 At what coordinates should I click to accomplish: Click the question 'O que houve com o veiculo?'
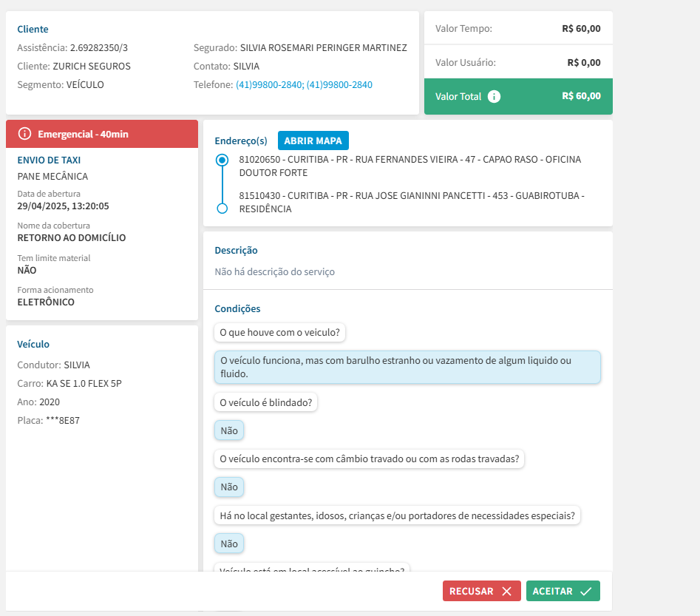click(280, 332)
